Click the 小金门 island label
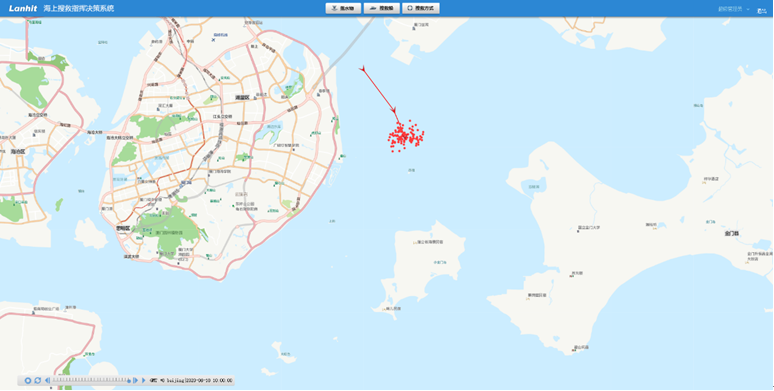 point(439,262)
